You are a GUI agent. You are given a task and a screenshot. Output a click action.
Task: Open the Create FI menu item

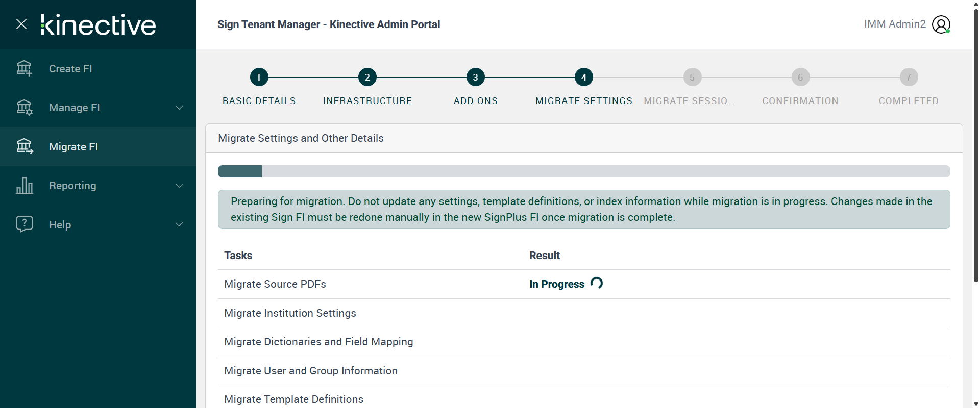70,69
